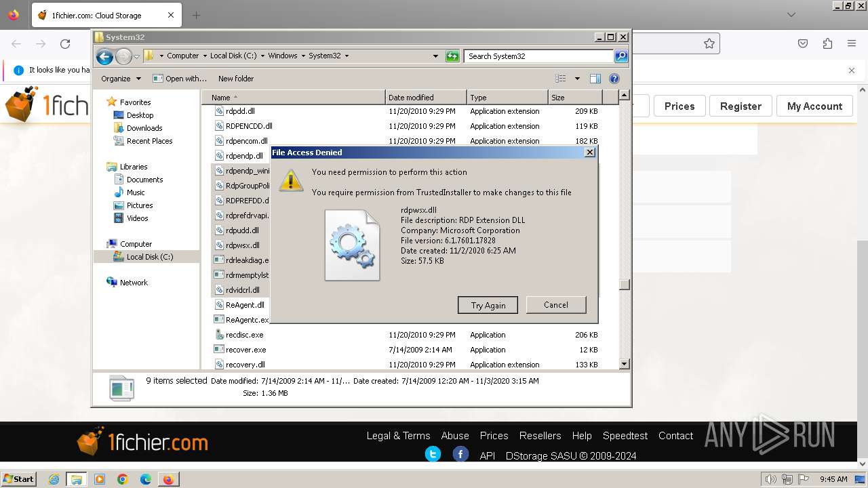Screen dimensions: 868x488
Task: Sort by Type column header
Action: [507, 98]
